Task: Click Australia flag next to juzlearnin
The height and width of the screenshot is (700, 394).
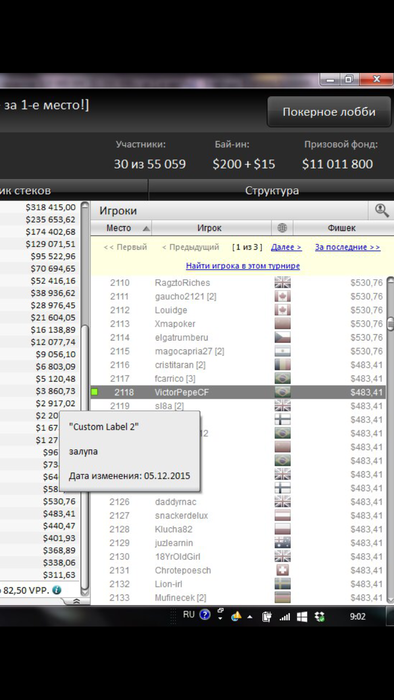Action: point(282,543)
